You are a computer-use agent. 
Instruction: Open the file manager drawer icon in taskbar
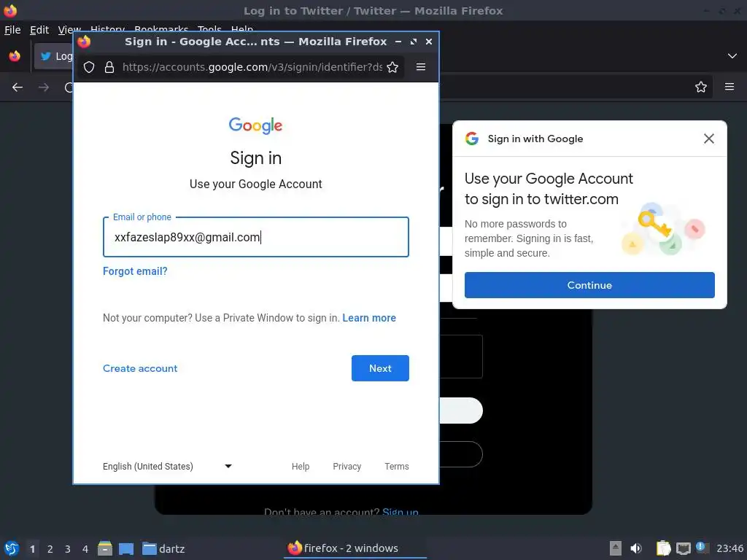click(105, 548)
